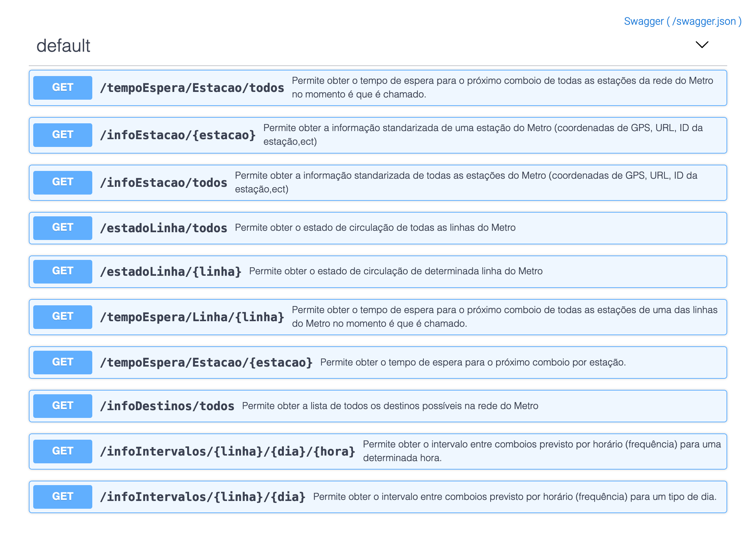756x539 pixels.
Task: Click description 'tempo de espera para o próximo comboio por estação'
Action: 473,362
